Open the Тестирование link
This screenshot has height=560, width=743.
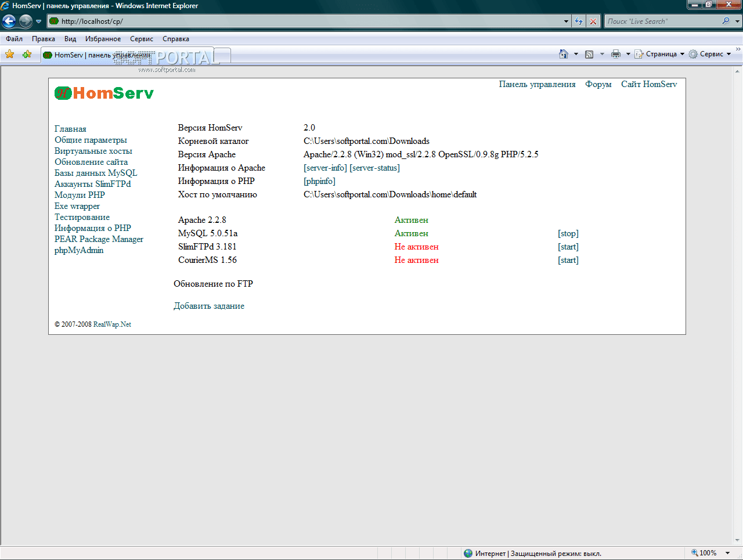(82, 217)
